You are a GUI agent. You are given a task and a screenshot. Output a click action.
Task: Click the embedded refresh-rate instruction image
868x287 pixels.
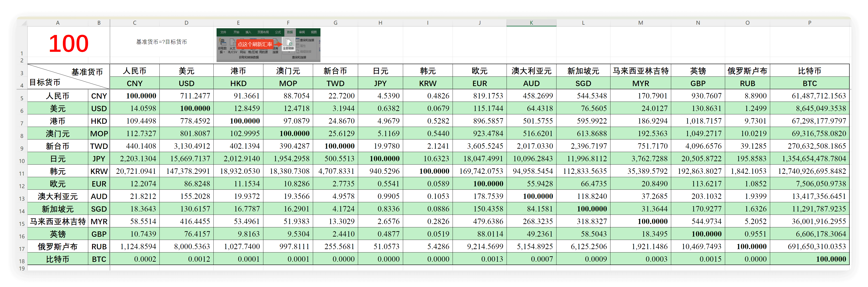(x=268, y=45)
